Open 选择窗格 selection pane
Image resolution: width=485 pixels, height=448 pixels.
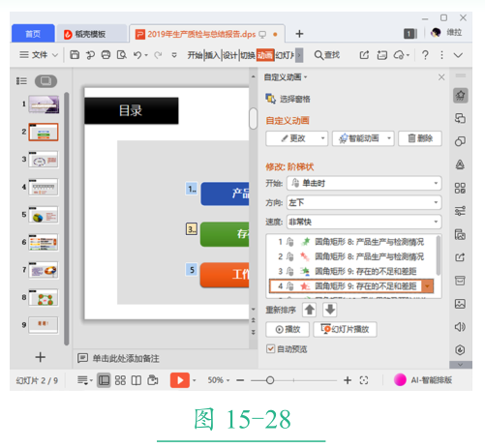[288, 99]
